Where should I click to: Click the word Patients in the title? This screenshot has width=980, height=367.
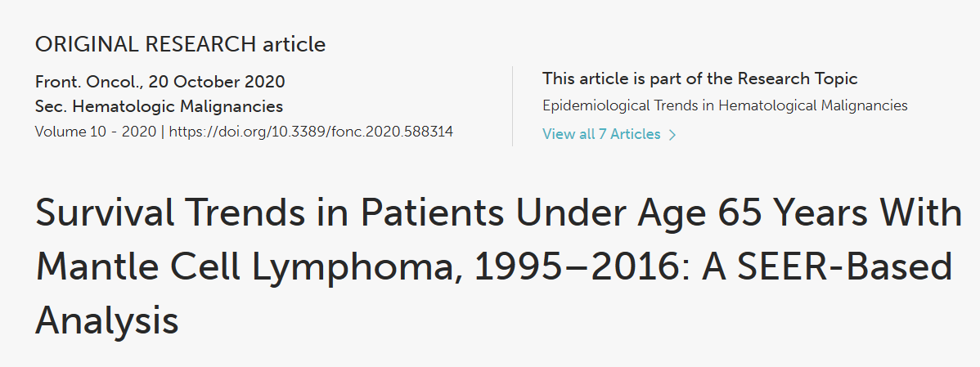click(432, 213)
